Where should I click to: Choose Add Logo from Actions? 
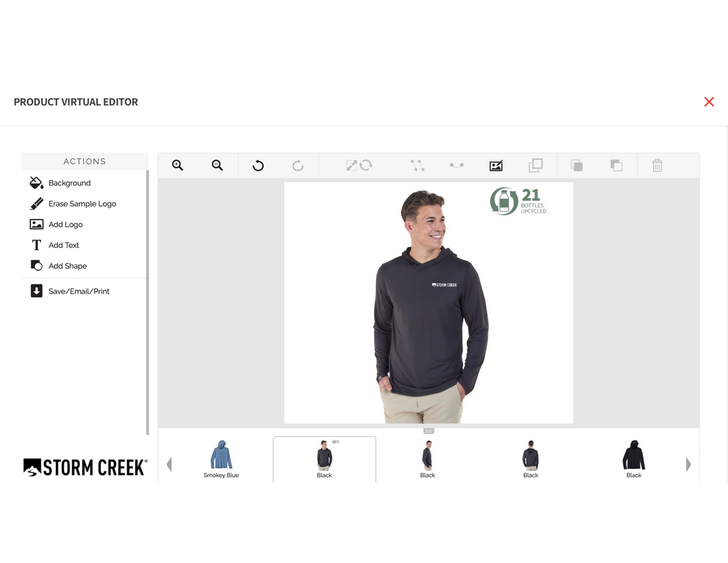[x=65, y=225]
